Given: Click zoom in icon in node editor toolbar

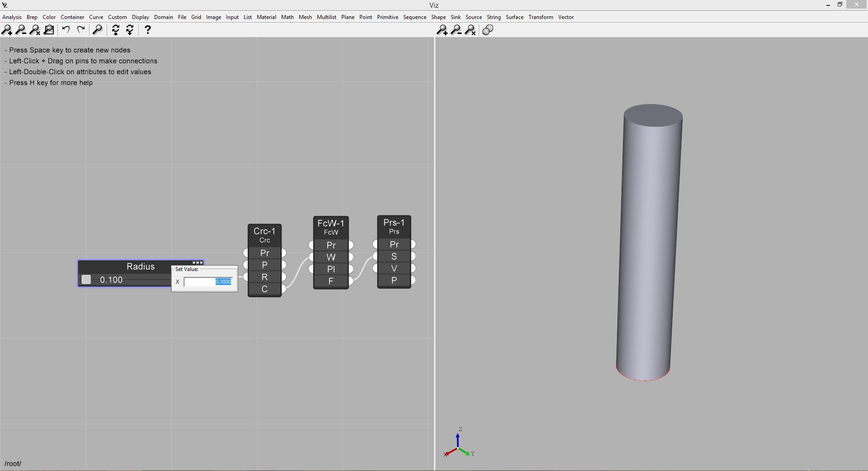Looking at the screenshot, I should point(7,30).
